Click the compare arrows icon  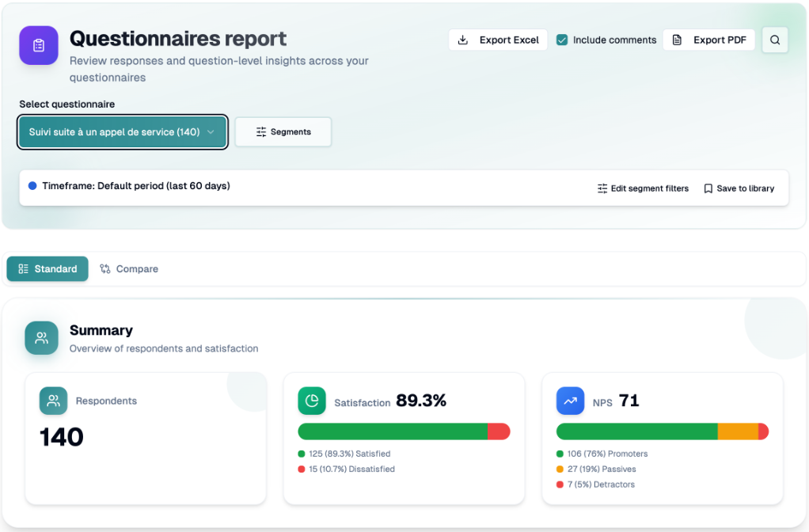tap(105, 269)
